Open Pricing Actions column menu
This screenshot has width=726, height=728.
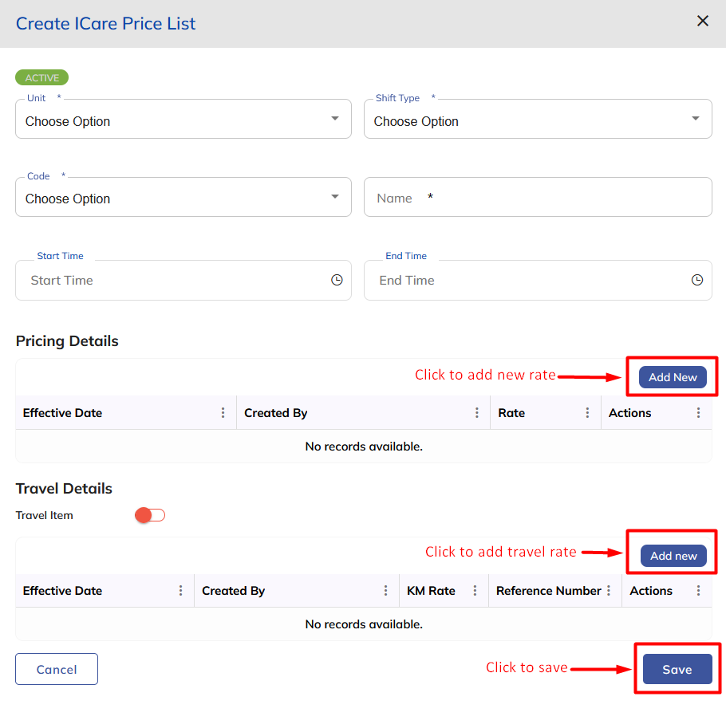[699, 413]
